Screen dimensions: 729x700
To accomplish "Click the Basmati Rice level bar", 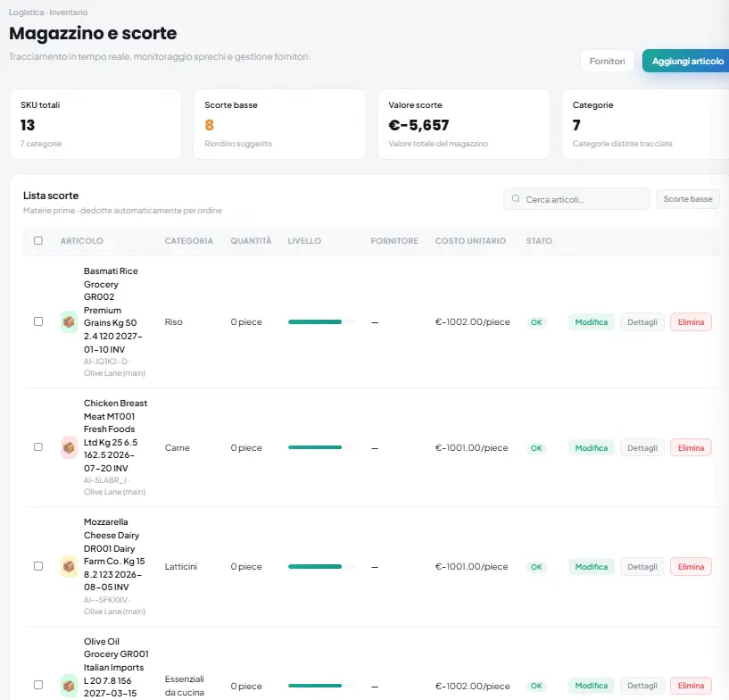I will pyautogui.click(x=322, y=321).
